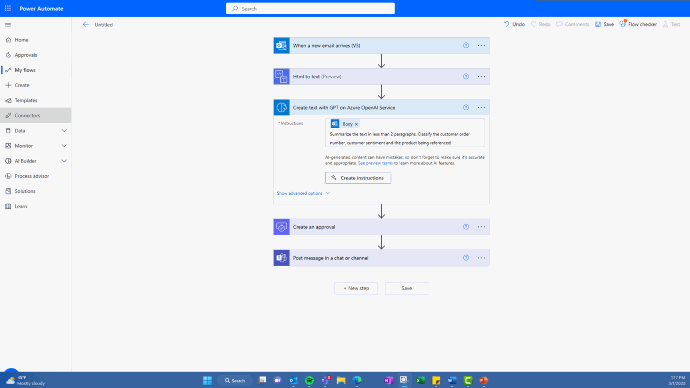Open Comments in the top toolbar
This screenshot has height=388, width=690.
[573, 24]
